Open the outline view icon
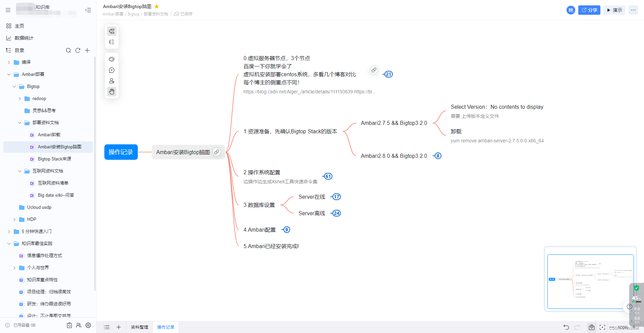 point(112,42)
